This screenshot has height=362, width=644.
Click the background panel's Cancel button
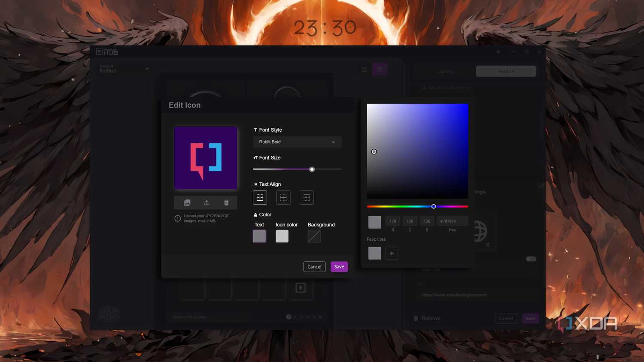coord(506,318)
